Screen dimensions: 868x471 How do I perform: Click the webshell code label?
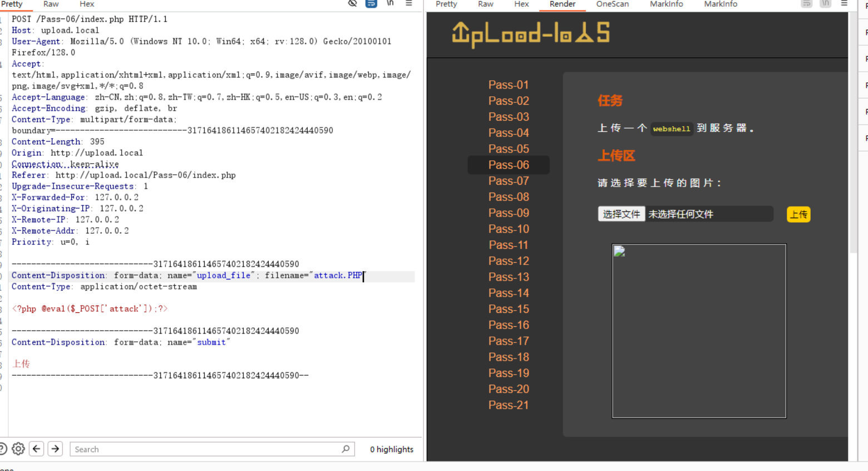tap(672, 129)
